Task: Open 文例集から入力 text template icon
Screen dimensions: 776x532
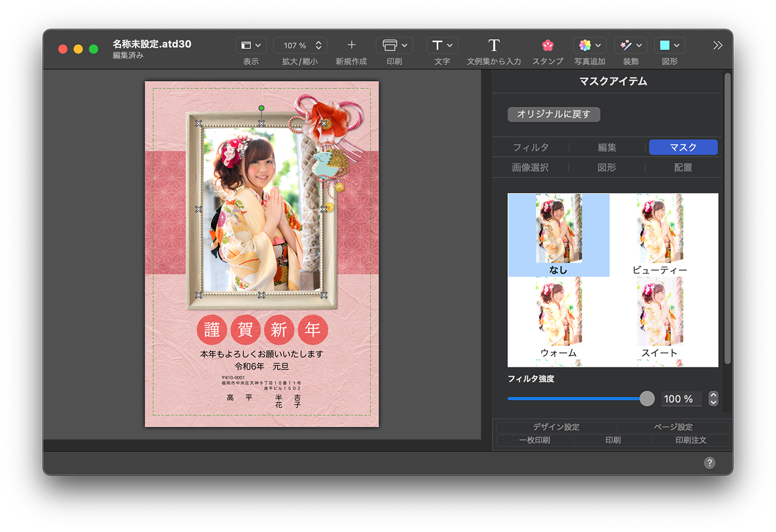Action: (x=494, y=45)
